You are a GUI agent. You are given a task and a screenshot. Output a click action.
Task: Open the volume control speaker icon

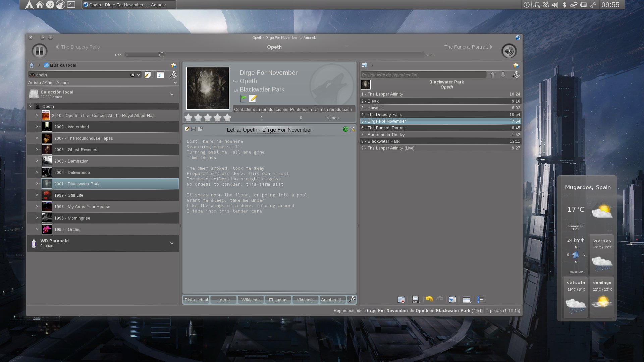[509, 51]
